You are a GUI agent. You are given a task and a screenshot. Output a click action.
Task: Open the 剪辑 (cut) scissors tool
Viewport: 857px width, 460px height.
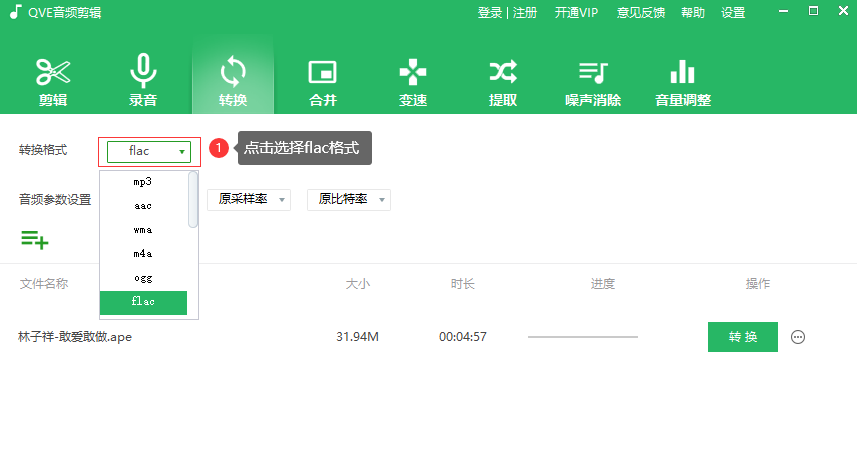pyautogui.click(x=53, y=81)
